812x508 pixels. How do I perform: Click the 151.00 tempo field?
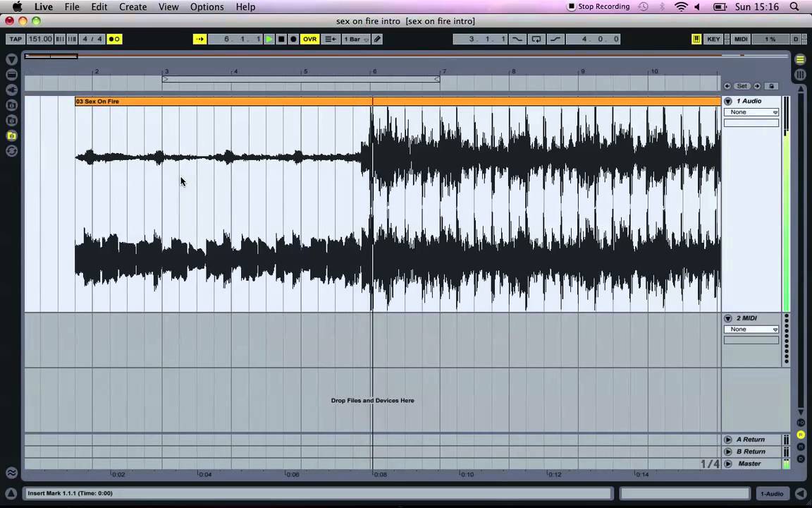[x=40, y=39]
